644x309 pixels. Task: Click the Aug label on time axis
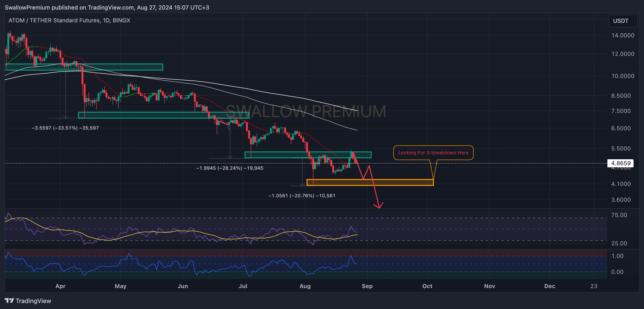tap(305, 286)
